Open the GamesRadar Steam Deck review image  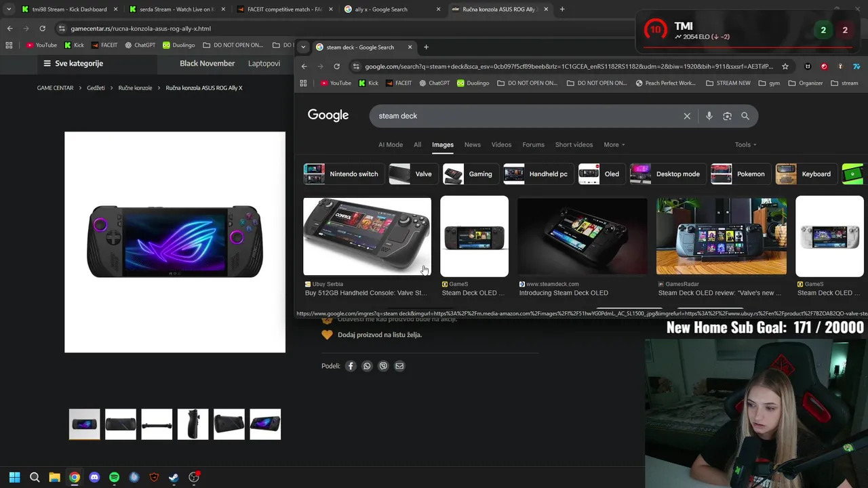(x=722, y=236)
